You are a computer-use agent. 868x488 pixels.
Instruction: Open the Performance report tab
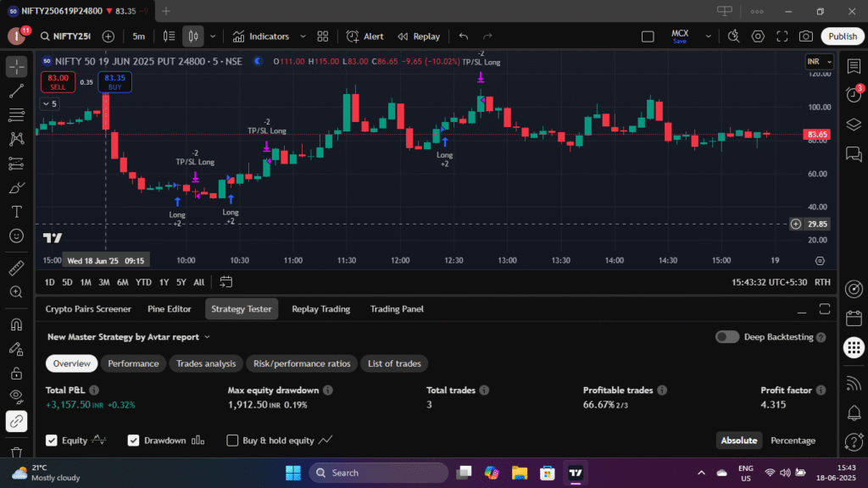[133, 363]
